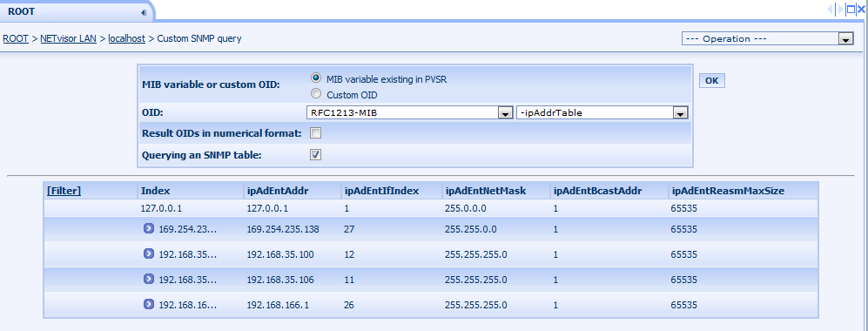Maximize panel using square icon top right
868x331 pixels.
(851, 9)
